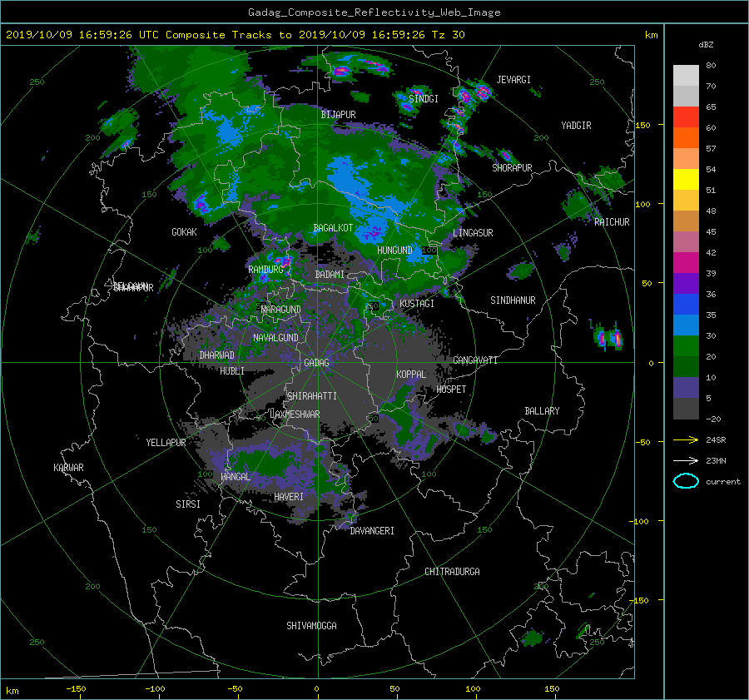Click the 'current' legend label
The height and width of the screenshot is (700, 749).
point(723,482)
